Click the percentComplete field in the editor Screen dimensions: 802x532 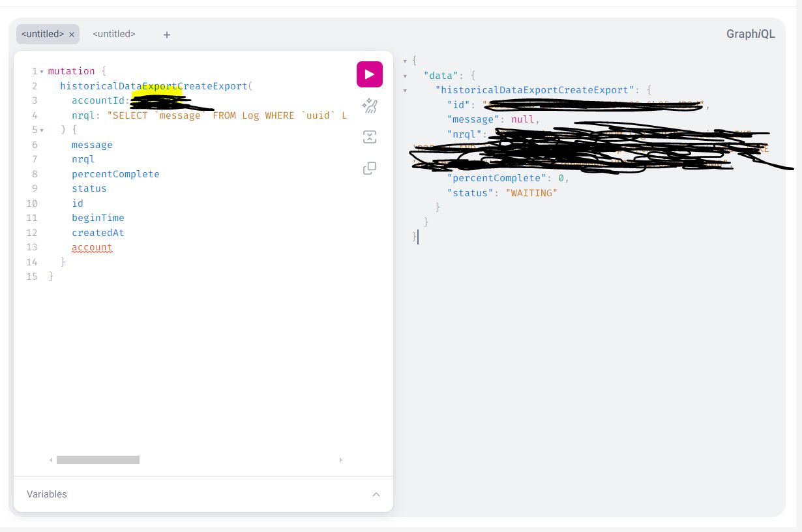[x=115, y=174]
